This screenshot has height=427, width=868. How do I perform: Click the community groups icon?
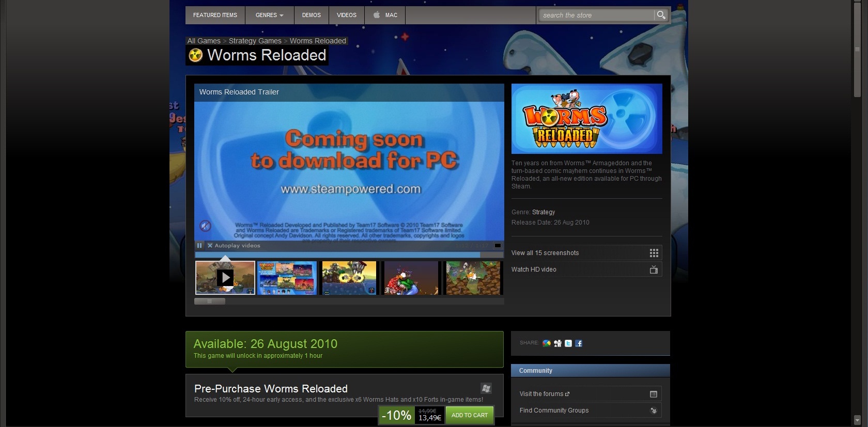tap(654, 410)
